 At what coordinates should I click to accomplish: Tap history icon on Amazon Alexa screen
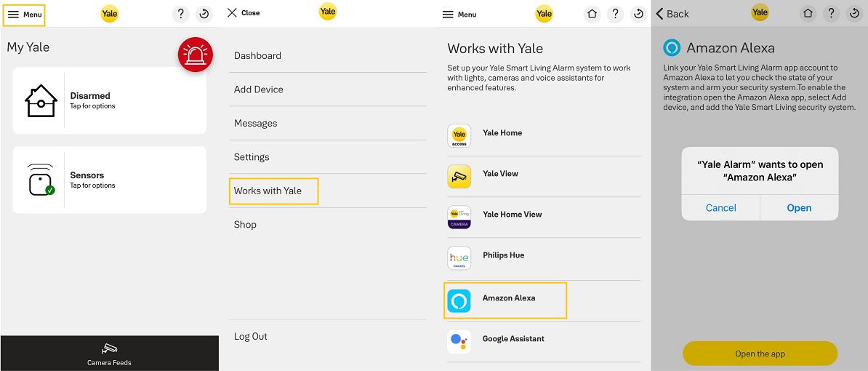click(x=855, y=14)
